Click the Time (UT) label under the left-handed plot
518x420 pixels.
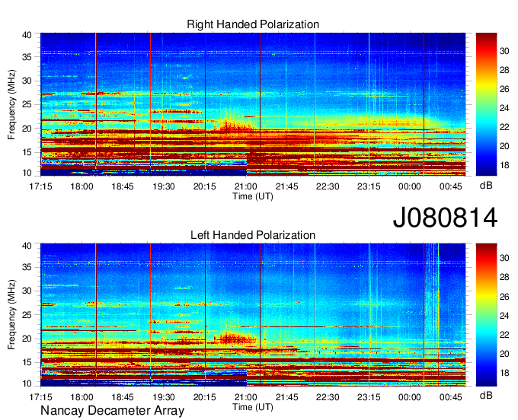click(x=253, y=407)
